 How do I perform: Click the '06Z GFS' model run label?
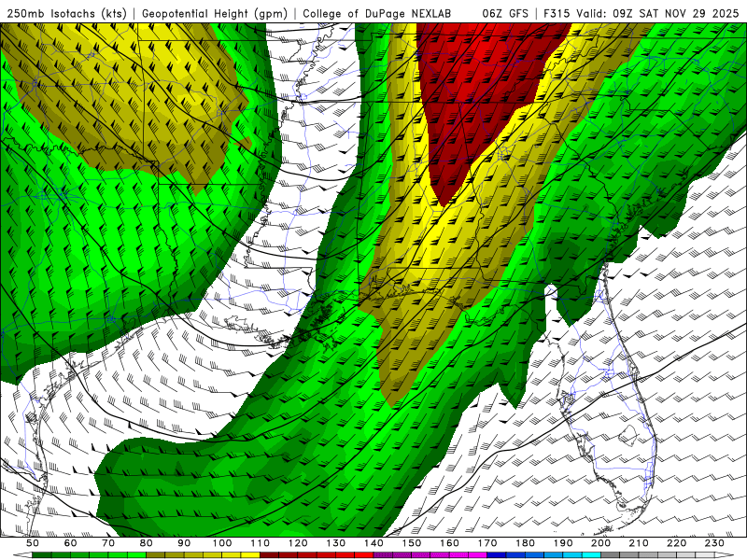pos(505,13)
